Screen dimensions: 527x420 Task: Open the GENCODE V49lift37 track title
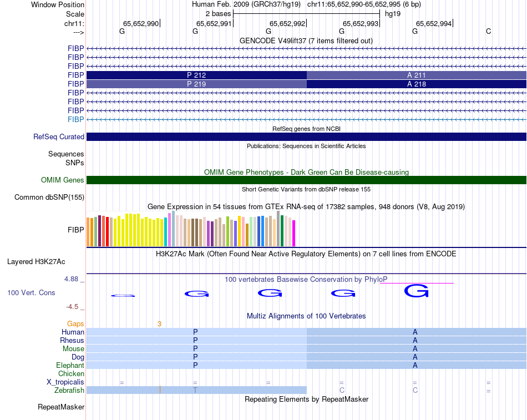tap(306, 41)
